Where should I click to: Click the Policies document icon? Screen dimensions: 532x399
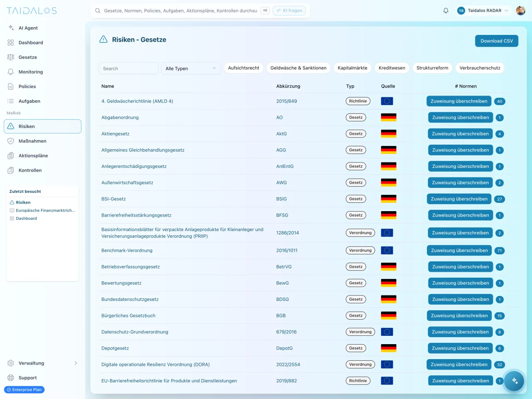(x=11, y=86)
